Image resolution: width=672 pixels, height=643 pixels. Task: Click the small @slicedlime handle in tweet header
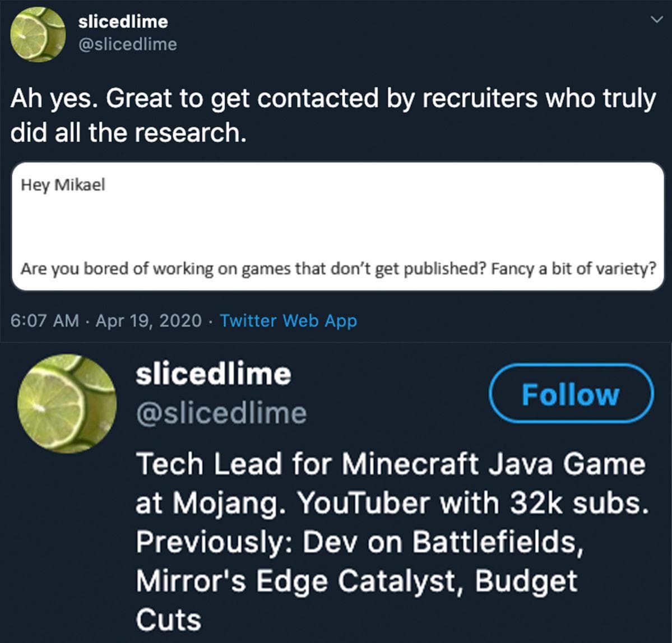coord(127,44)
